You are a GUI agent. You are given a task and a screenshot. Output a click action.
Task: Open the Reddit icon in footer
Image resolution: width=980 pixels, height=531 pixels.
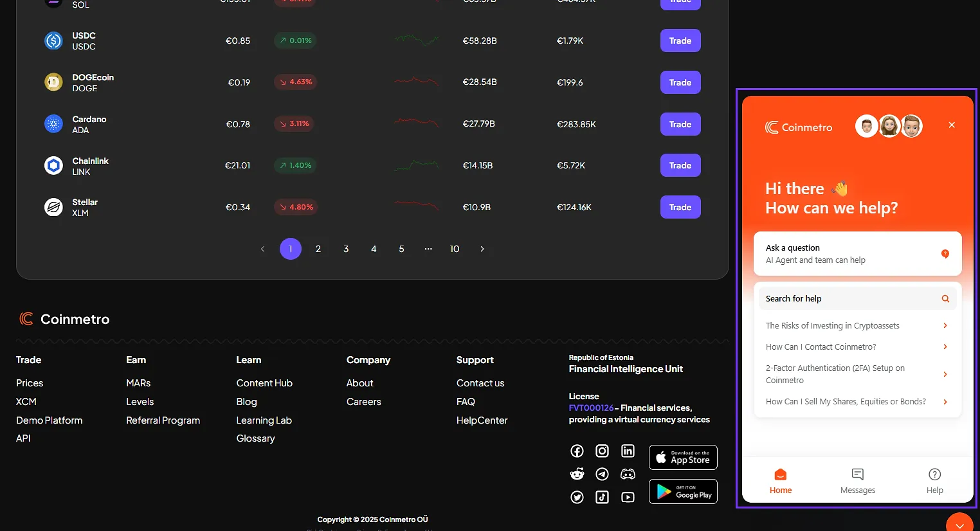pyautogui.click(x=577, y=474)
